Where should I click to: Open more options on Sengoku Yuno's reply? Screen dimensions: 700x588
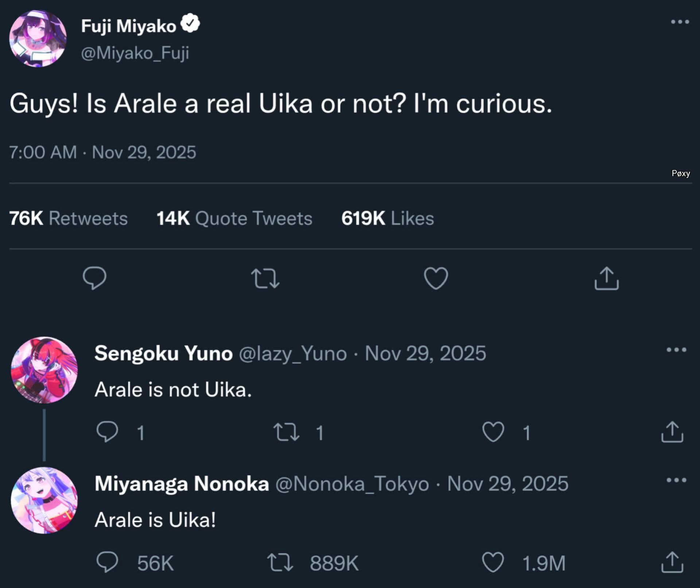tap(676, 350)
